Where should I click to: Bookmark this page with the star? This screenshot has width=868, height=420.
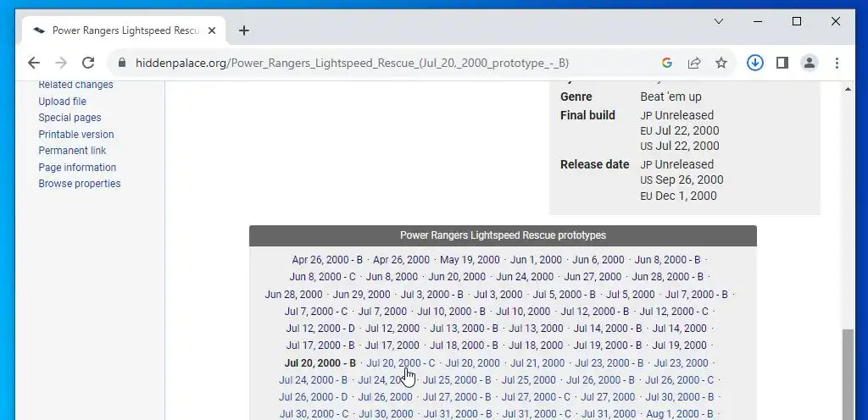tap(721, 63)
